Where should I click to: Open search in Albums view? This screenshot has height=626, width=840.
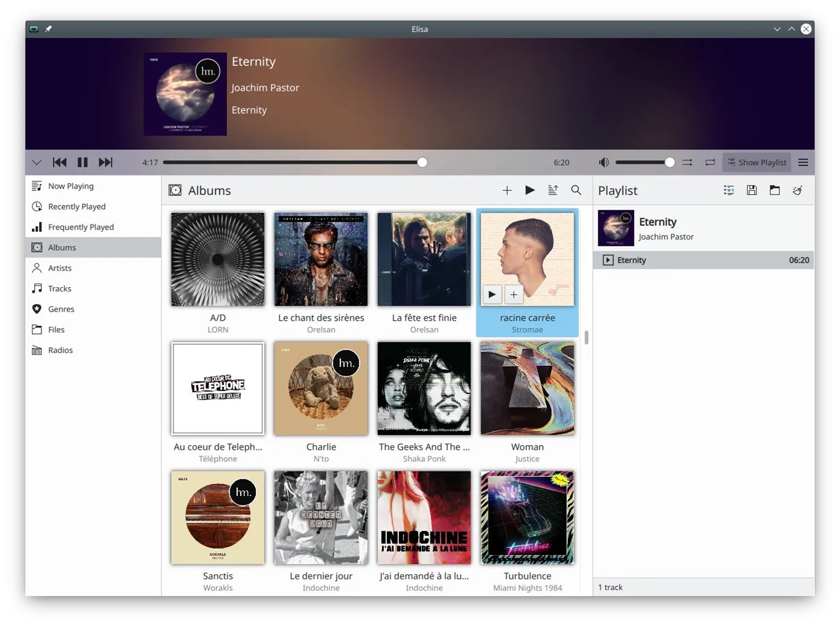click(x=576, y=190)
